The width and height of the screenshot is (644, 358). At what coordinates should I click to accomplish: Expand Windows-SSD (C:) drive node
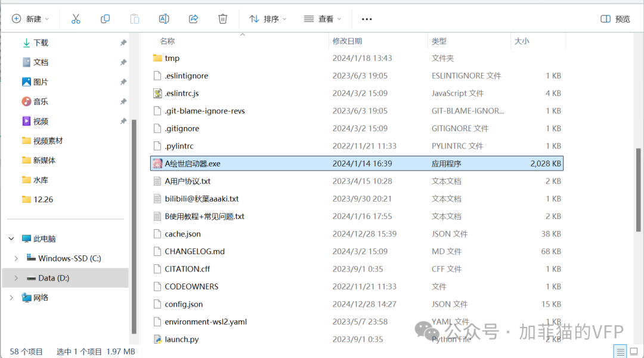click(x=16, y=258)
